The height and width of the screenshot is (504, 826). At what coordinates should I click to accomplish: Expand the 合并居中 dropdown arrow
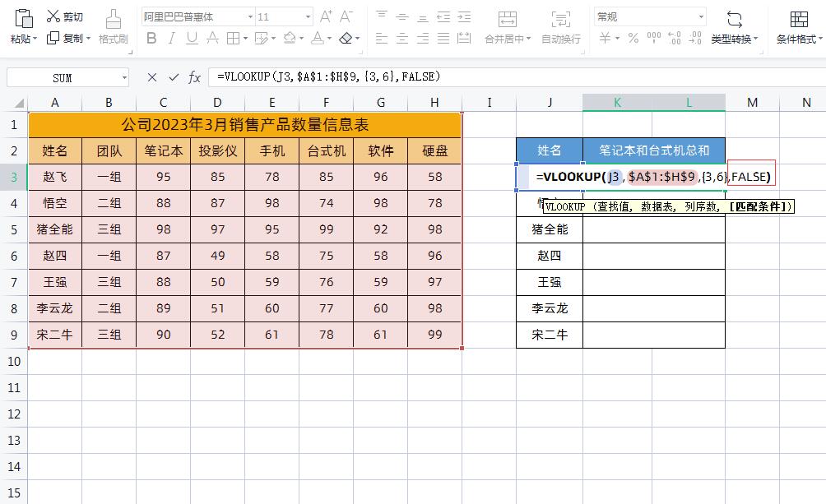[x=528, y=39]
